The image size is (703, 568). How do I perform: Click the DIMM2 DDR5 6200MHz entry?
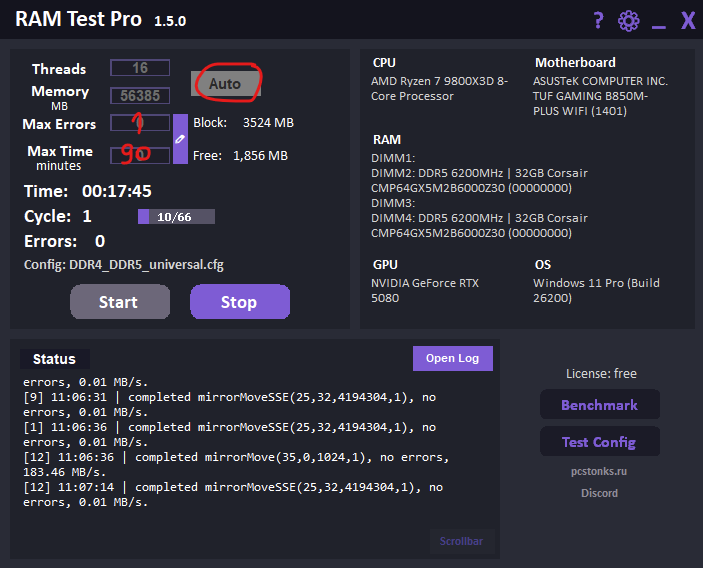click(479, 180)
